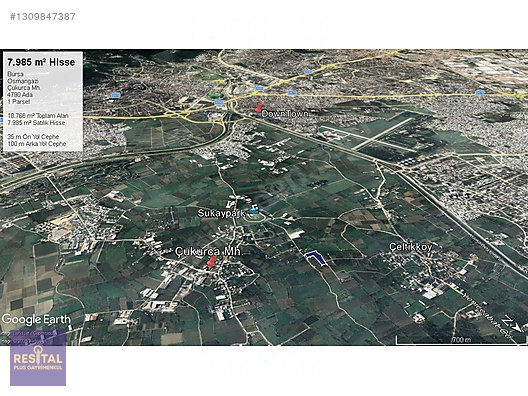Open the Resital Plus Gayrimenkul logo

(x=38, y=358)
